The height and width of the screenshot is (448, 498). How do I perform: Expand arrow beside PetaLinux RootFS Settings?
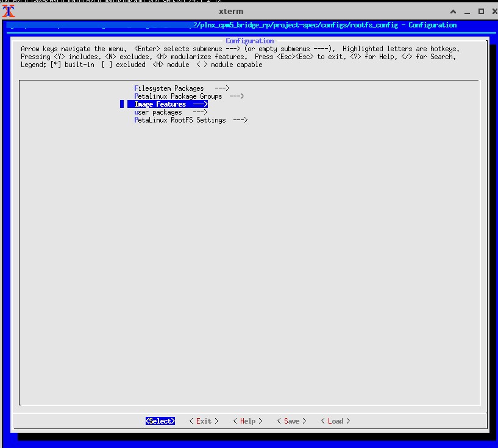[240, 120]
